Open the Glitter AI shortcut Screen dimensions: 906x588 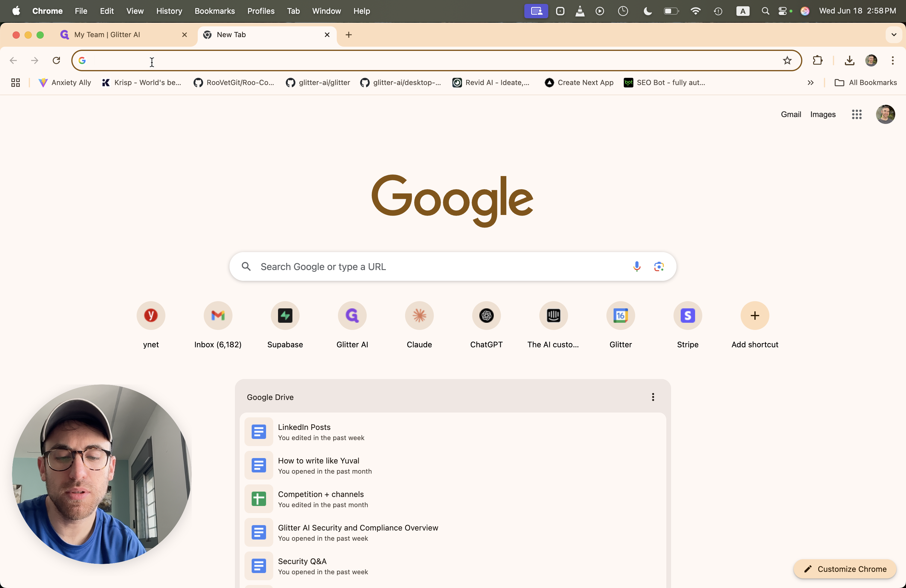click(x=352, y=316)
